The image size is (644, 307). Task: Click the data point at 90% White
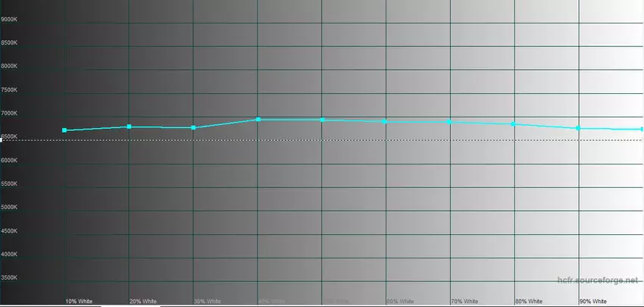[578, 128]
